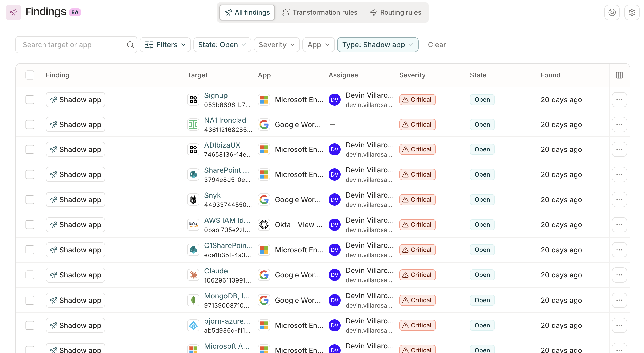
Task: Open row actions menu for NA1 Ironclad
Action: pos(619,125)
